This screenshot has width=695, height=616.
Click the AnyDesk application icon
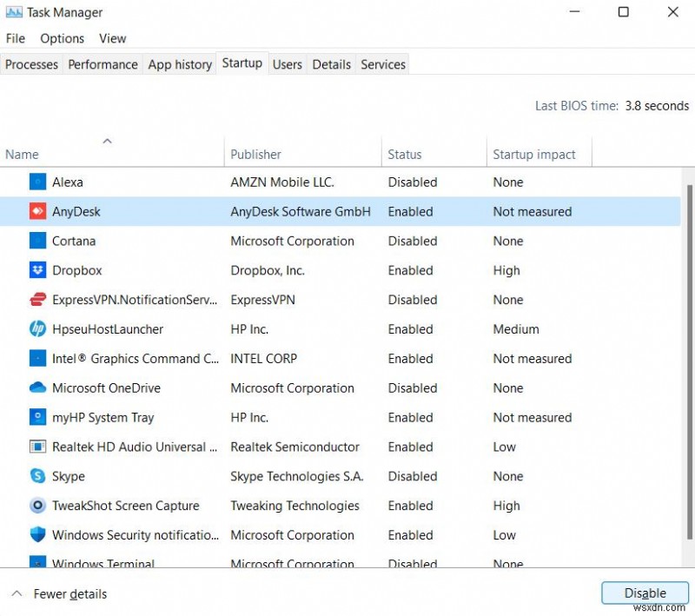pyautogui.click(x=37, y=211)
